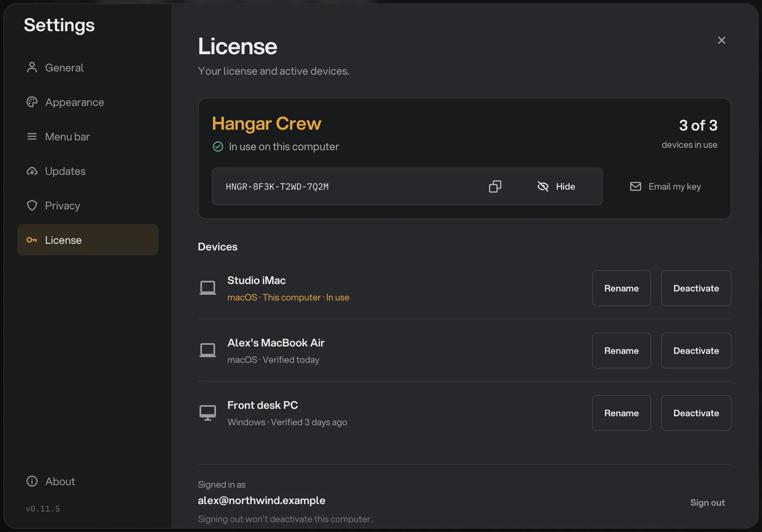Click the macOS · Verified today status text

(273, 360)
